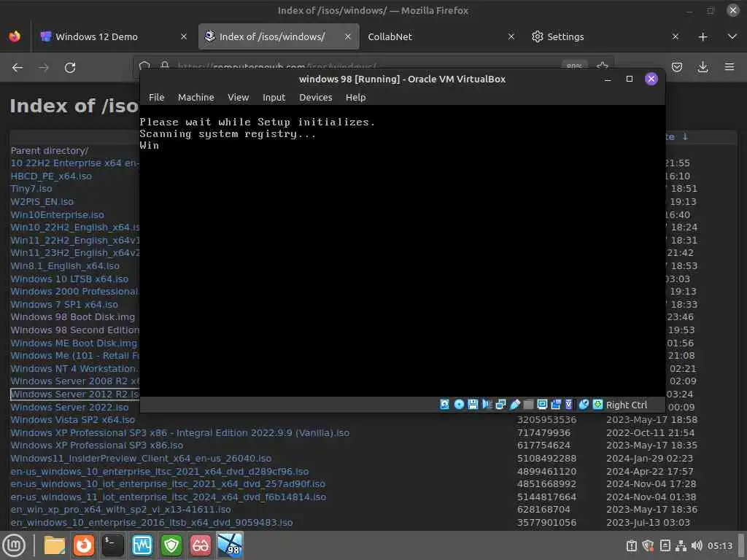Go back using Firefox back arrow
The height and width of the screenshot is (560, 747).
point(18,68)
